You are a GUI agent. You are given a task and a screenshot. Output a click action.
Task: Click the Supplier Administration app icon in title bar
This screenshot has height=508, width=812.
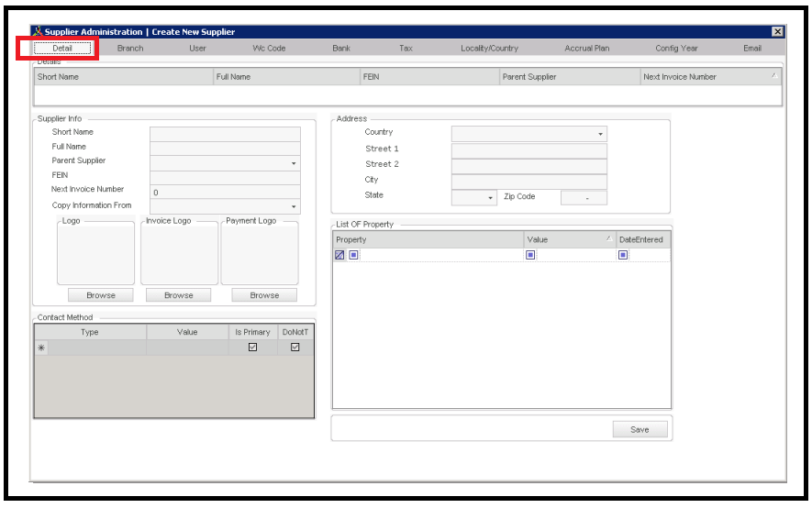pyautogui.click(x=38, y=31)
